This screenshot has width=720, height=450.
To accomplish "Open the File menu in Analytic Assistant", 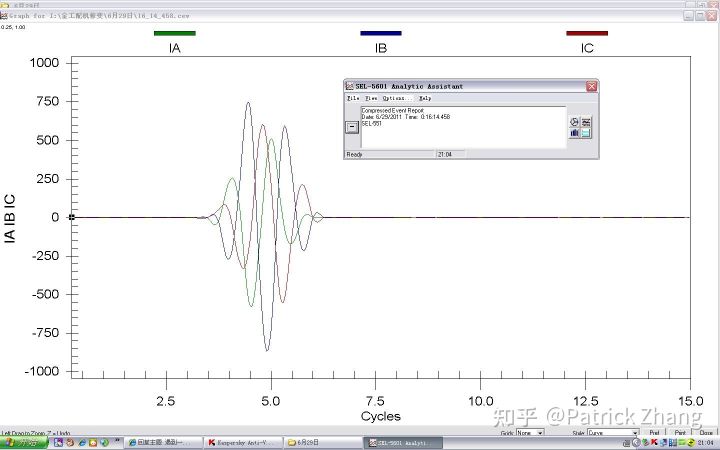I will point(352,99).
